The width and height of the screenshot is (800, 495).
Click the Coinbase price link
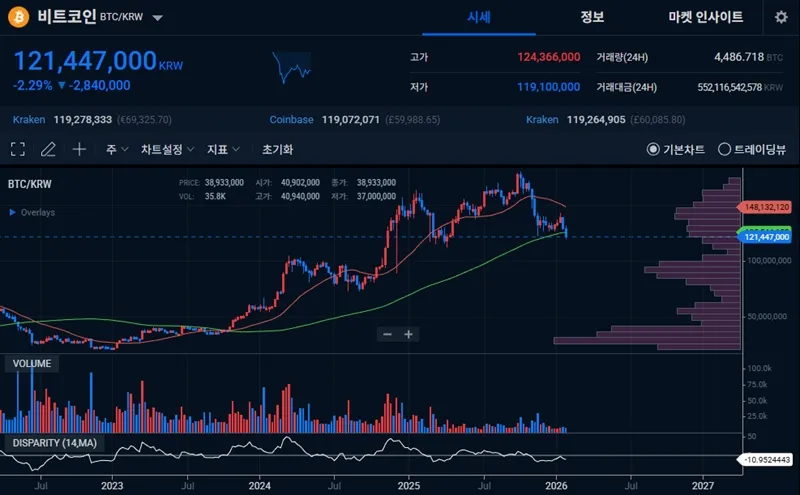point(291,120)
